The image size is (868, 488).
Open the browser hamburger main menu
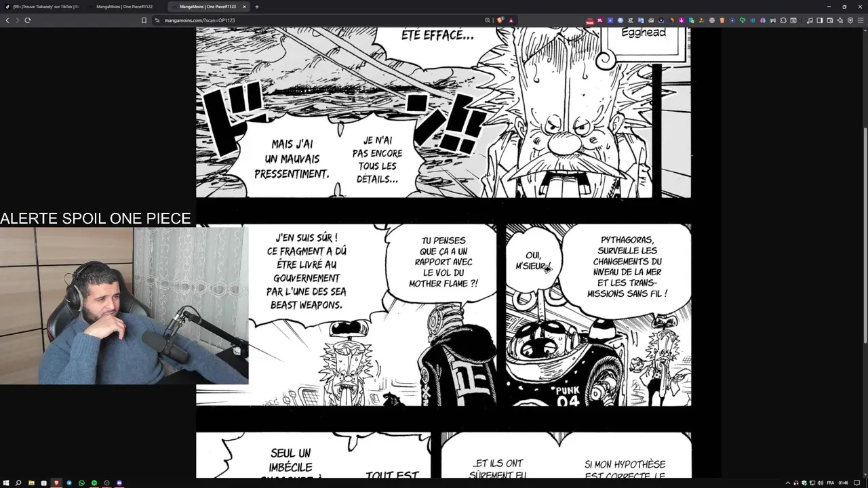tap(861, 20)
